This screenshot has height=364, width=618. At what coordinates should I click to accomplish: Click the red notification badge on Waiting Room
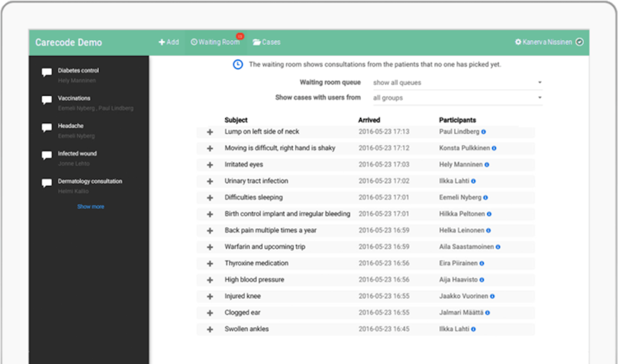click(240, 36)
